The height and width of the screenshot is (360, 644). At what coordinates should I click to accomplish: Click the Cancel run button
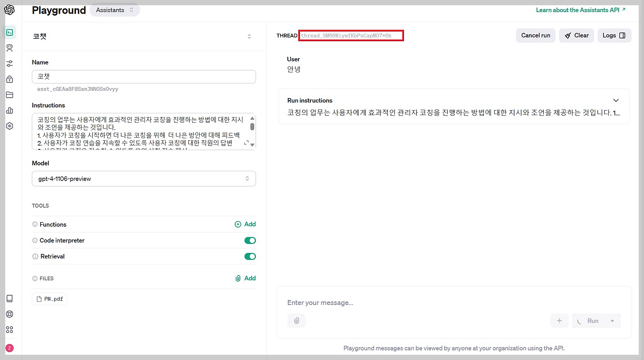pos(535,35)
